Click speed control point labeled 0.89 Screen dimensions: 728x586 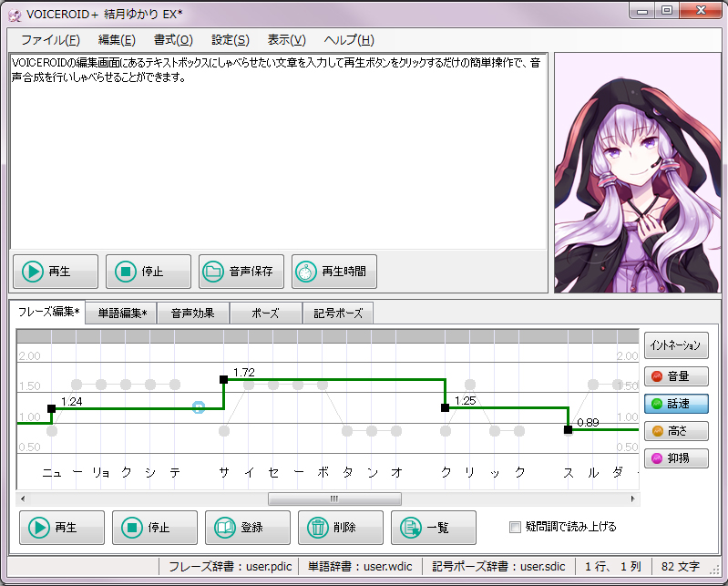(x=569, y=429)
